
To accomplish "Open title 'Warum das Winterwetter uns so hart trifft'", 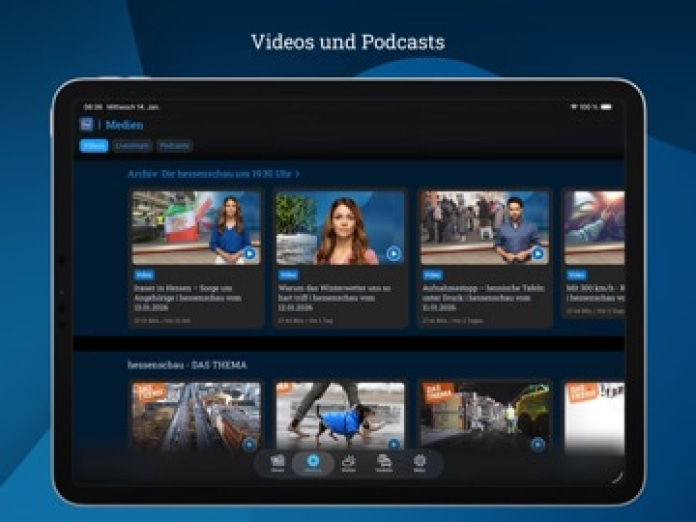I will [x=334, y=298].
